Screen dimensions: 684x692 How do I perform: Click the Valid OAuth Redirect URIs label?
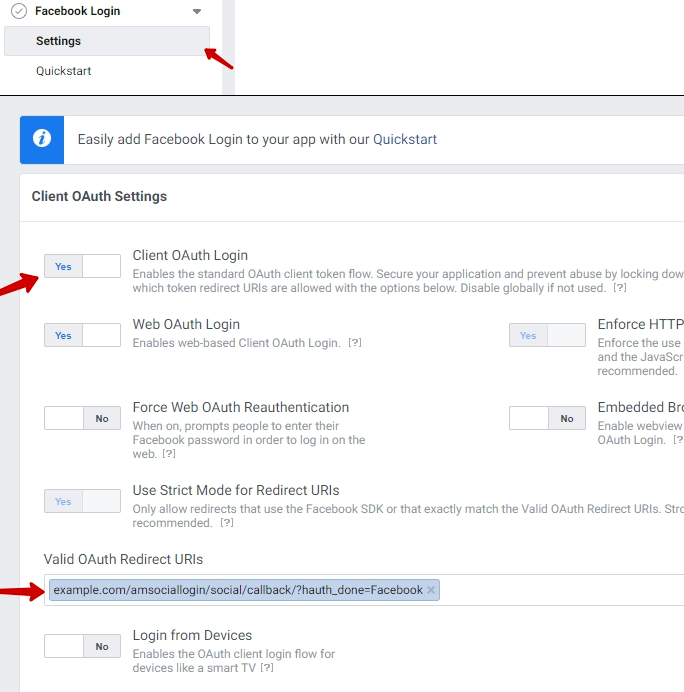coord(123,559)
